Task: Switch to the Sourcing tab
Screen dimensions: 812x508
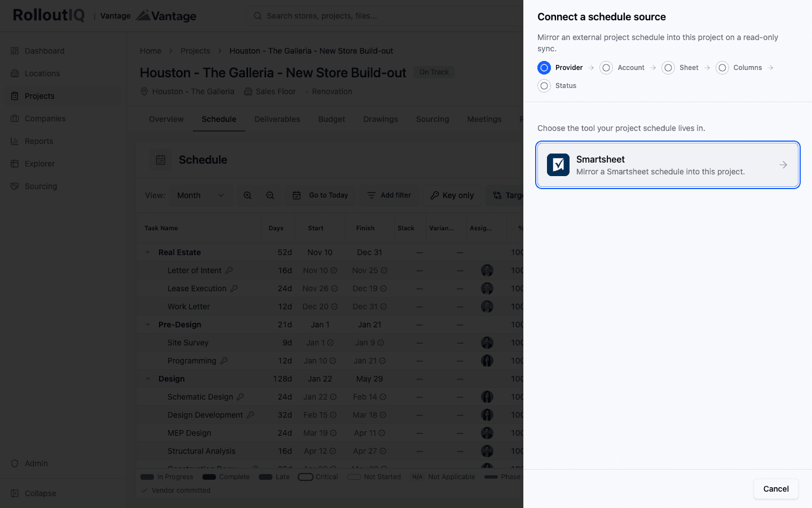Action: coord(433,119)
